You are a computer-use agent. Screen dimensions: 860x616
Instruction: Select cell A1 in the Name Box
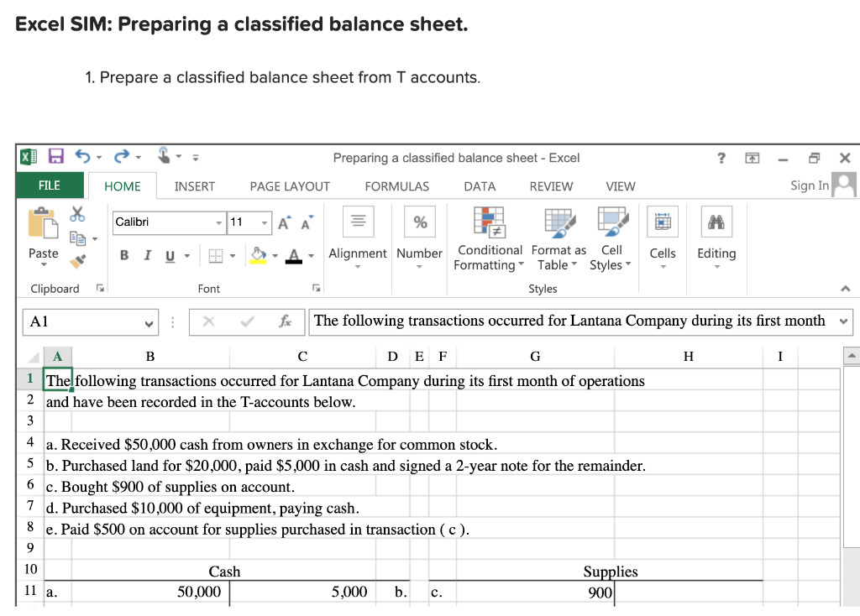click(x=84, y=321)
